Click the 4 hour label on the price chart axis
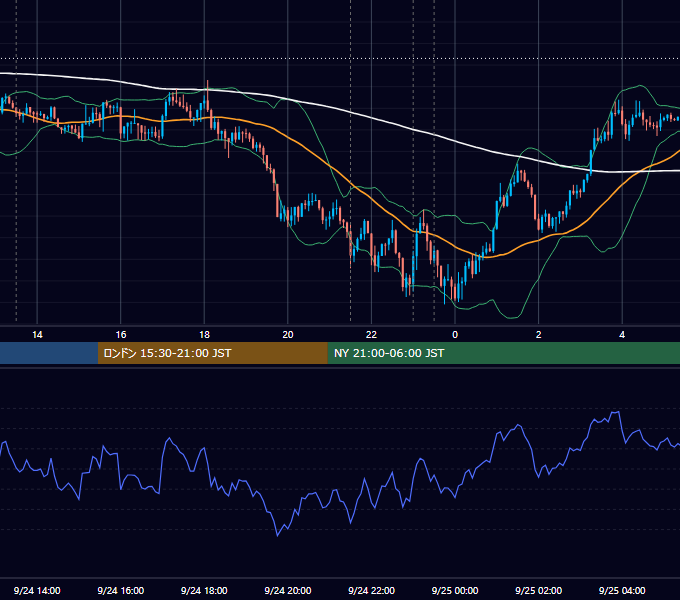Screen dimensions: 680x600 pyautogui.click(x=622, y=334)
